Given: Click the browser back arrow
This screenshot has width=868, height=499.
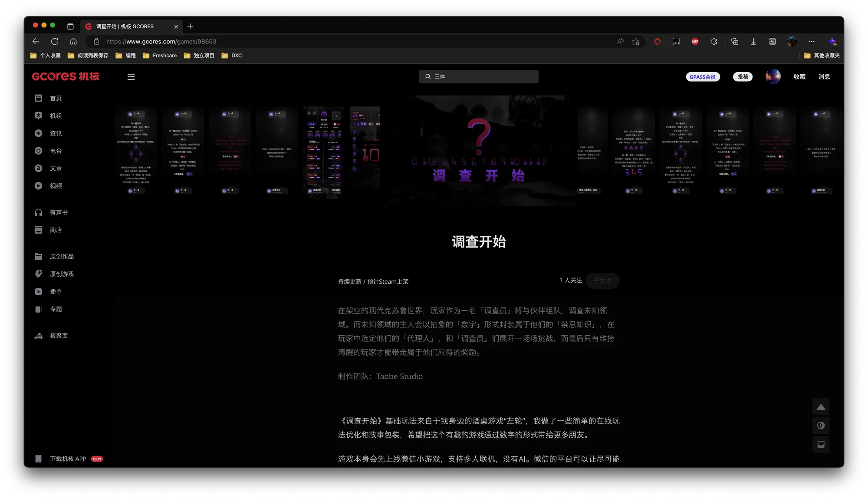Looking at the screenshot, I should [36, 41].
